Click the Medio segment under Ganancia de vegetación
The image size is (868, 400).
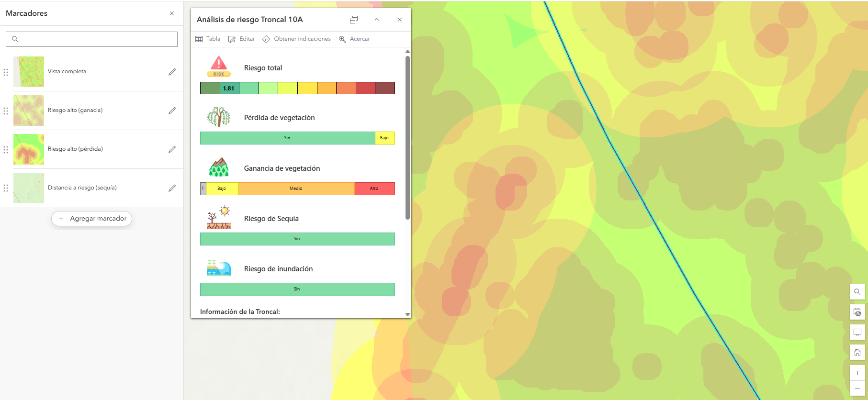[296, 189]
